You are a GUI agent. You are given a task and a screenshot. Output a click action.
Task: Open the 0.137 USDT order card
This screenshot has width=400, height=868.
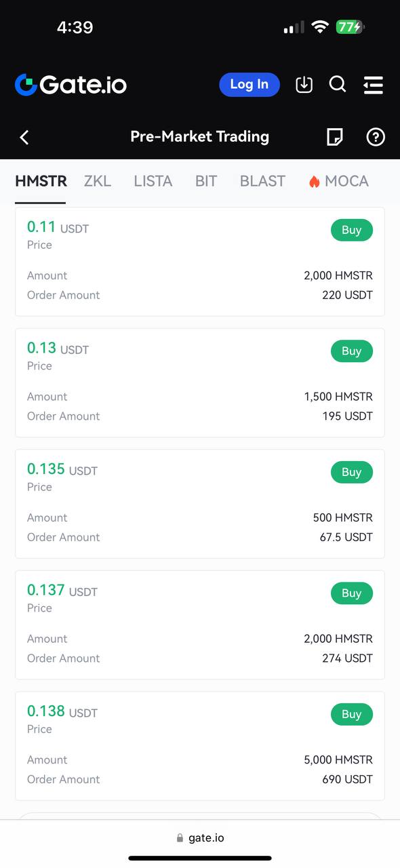(200, 624)
